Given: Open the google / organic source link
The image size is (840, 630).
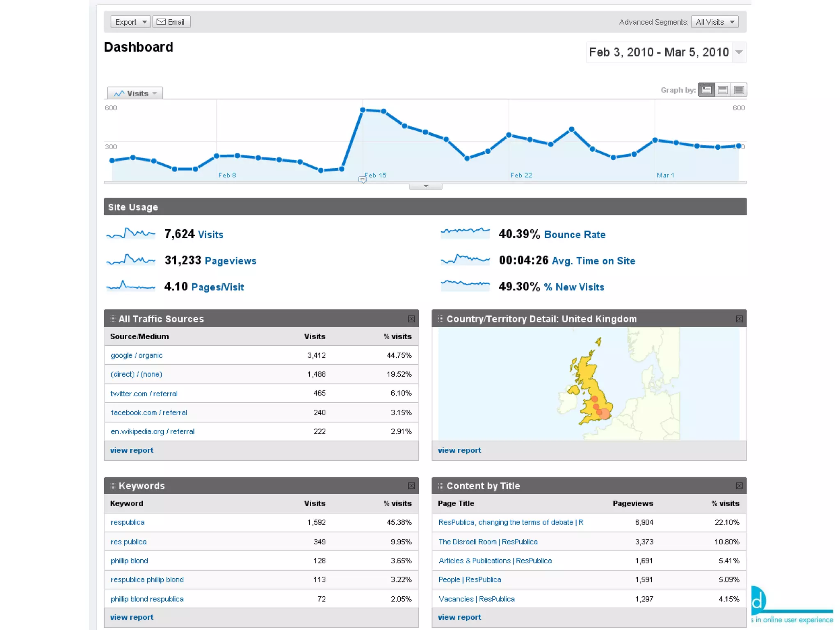Looking at the screenshot, I should coord(137,355).
